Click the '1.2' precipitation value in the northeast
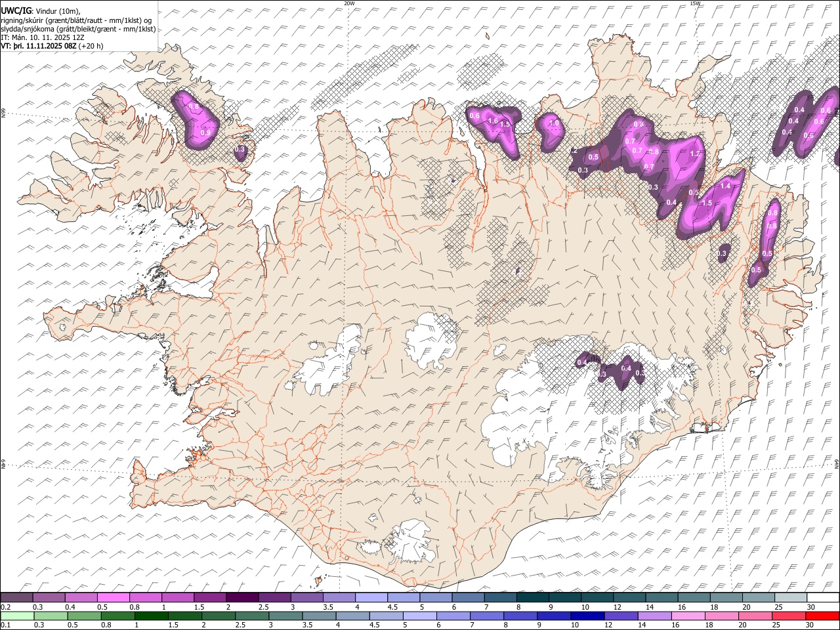840x630 pixels. (x=696, y=154)
